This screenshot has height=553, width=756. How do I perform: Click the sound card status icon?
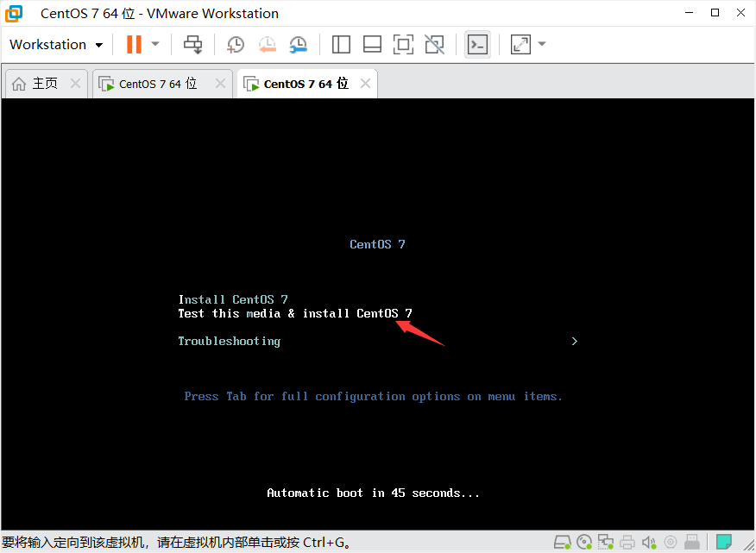pos(649,542)
